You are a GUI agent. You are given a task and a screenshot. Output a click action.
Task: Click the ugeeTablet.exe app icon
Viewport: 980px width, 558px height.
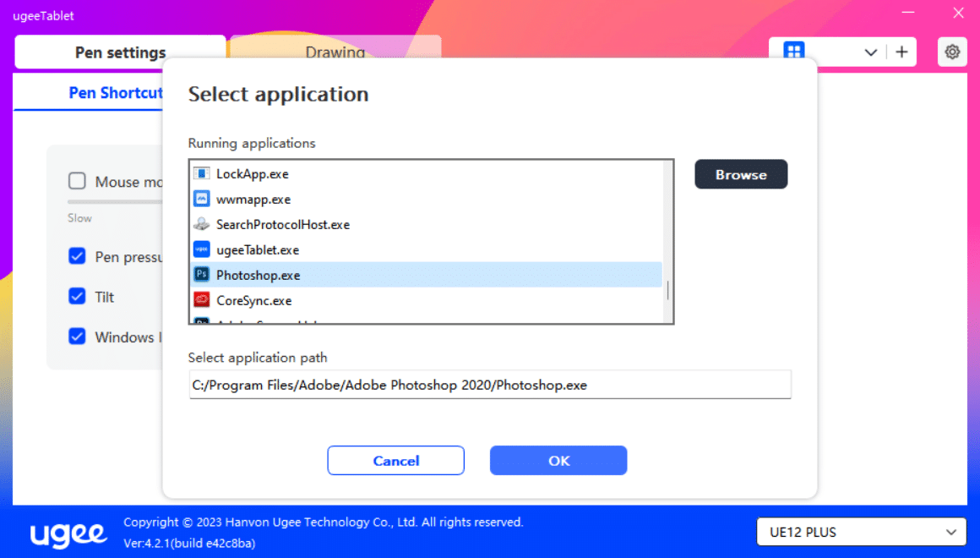point(201,249)
